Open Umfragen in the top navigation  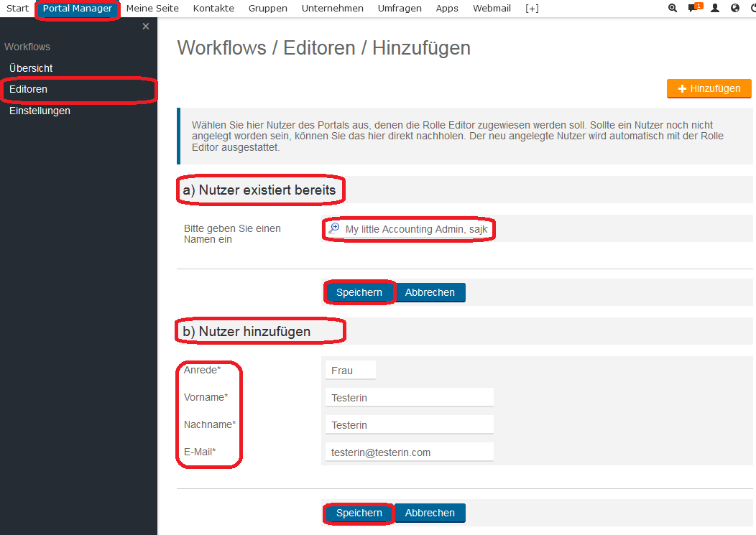[x=400, y=8]
